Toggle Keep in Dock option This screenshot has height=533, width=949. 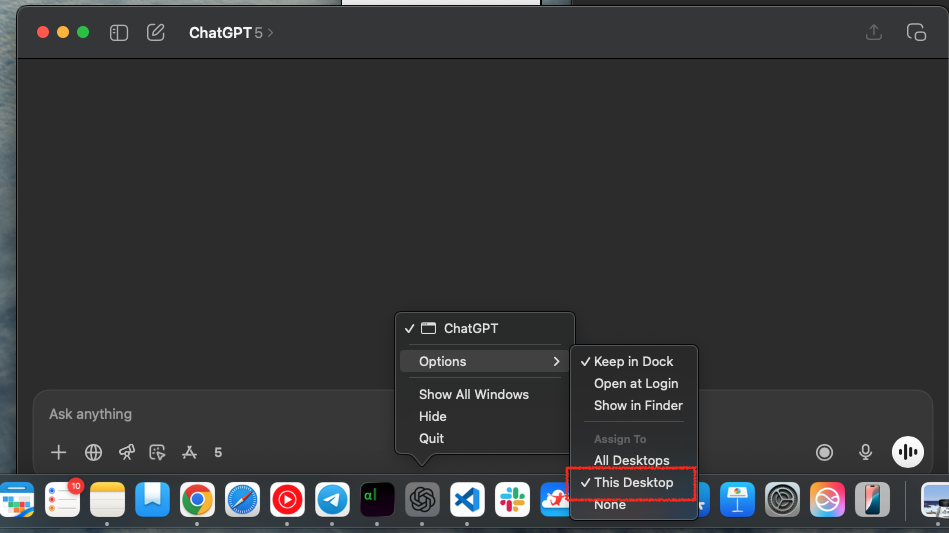click(634, 361)
